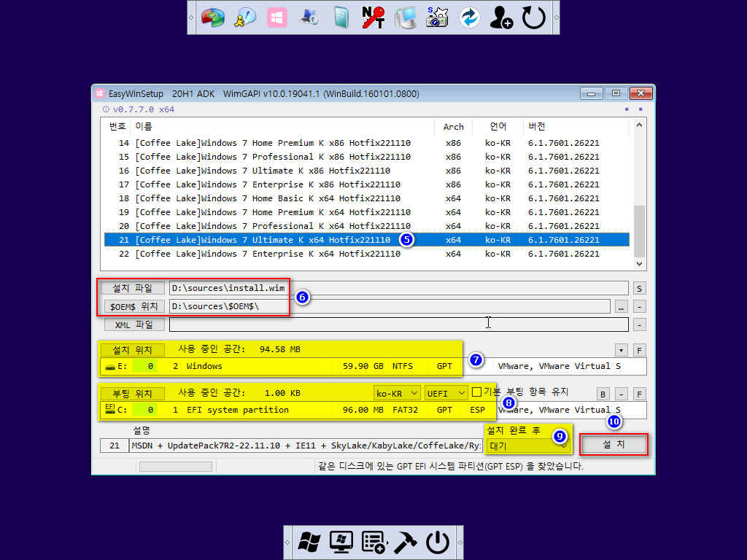Image resolution: width=747 pixels, height=560 pixels.
Task: Click the top toolbar right diamond grip
Action: [x=556, y=17]
